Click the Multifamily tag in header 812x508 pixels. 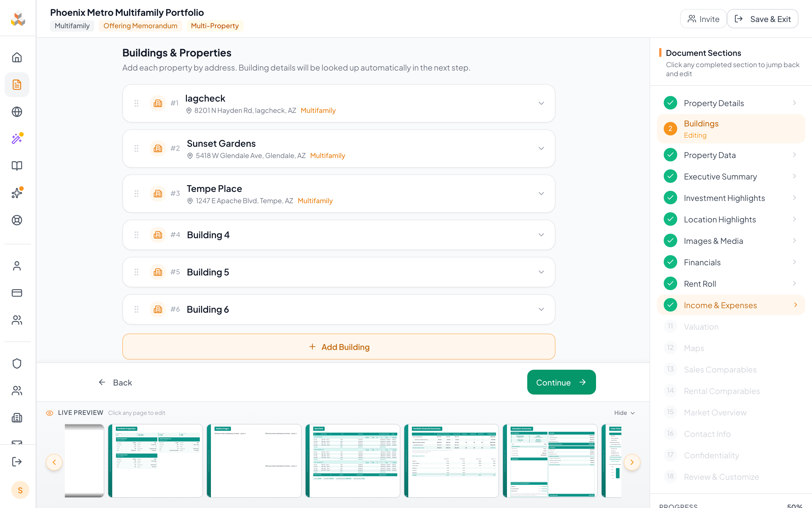pyautogui.click(x=72, y=26)
